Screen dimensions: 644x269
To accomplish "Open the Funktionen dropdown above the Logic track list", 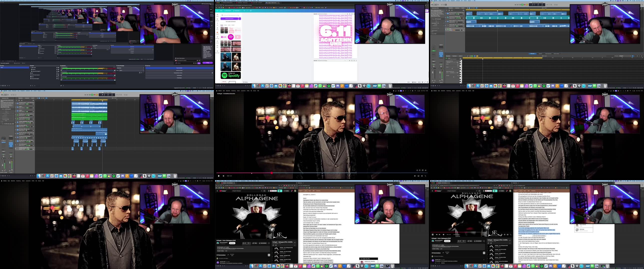I will tap(27, 98).
